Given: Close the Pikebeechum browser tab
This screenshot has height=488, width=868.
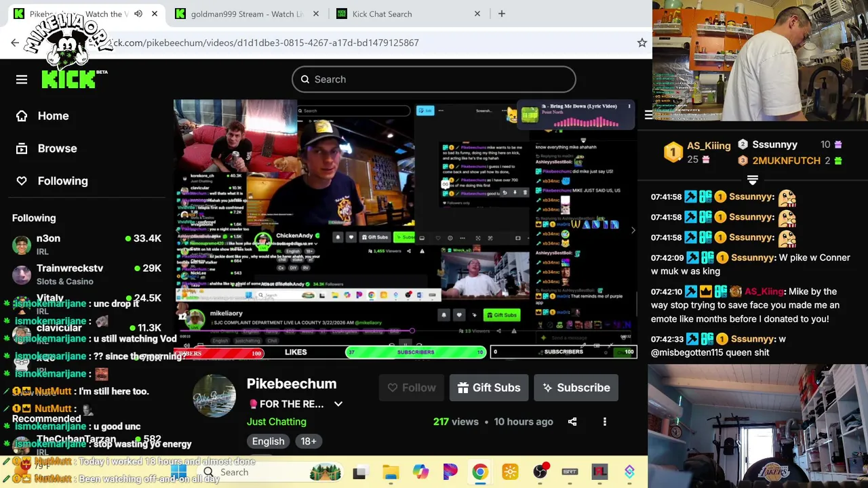Looking at the screenshot, I should [155, 14].
